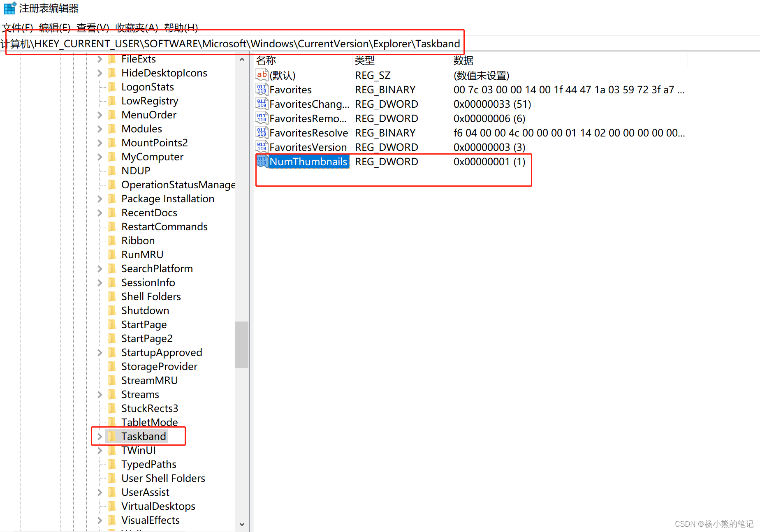Viewport: 760px width, 532px height.
Task: Open the 帮助(H) menu
Action: [181, 28]
